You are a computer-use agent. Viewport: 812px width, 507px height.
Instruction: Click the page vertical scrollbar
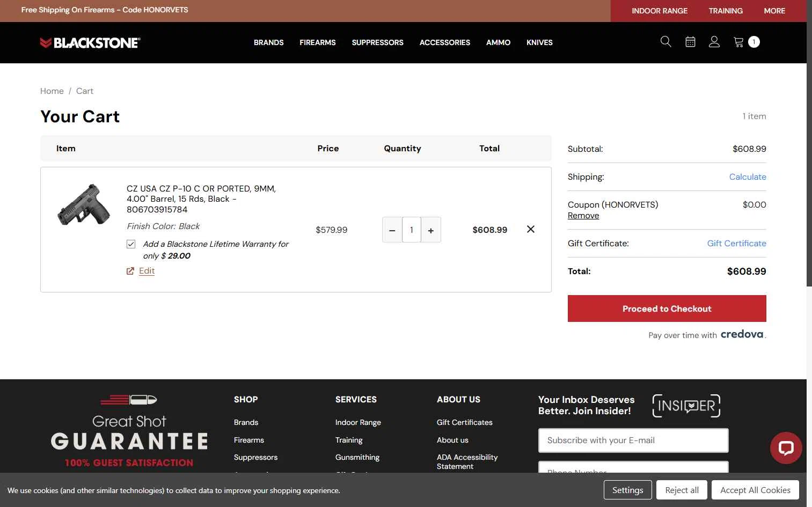tap(809, 143)
